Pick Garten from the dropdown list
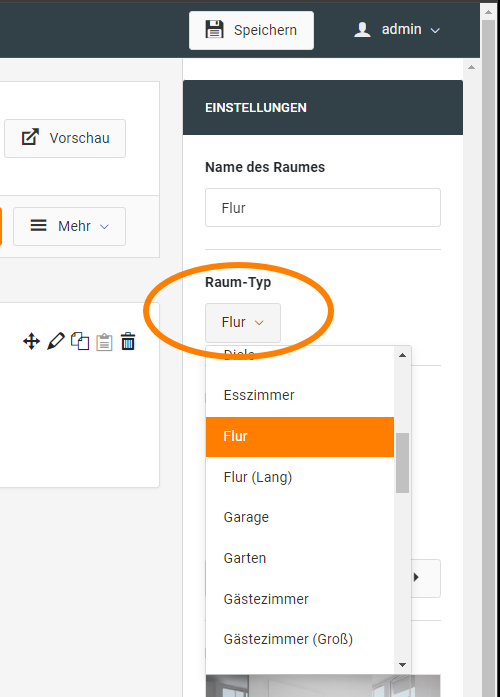Screen dimensions: 500x697 point(300,558)
